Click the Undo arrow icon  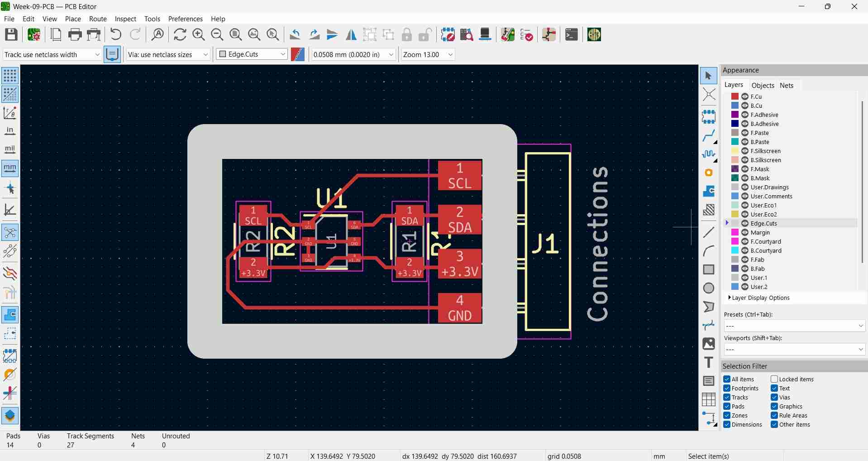tap(116, 35)
